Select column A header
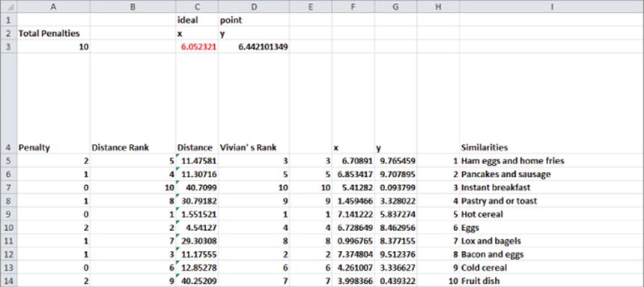The height and width of the screenshot is (287, 644). (x=53, y=6)
